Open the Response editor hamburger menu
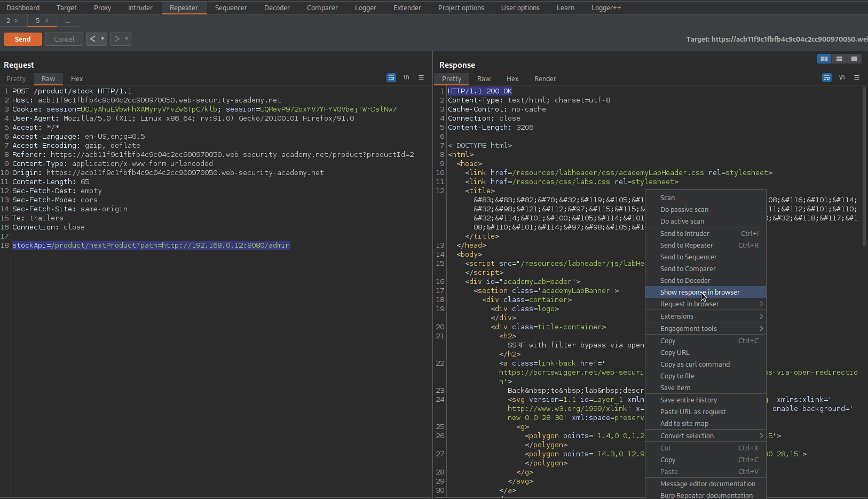Image resolution: width=868 pixels, height=499 pixels. pyautogui.click(x=857, y=77)
